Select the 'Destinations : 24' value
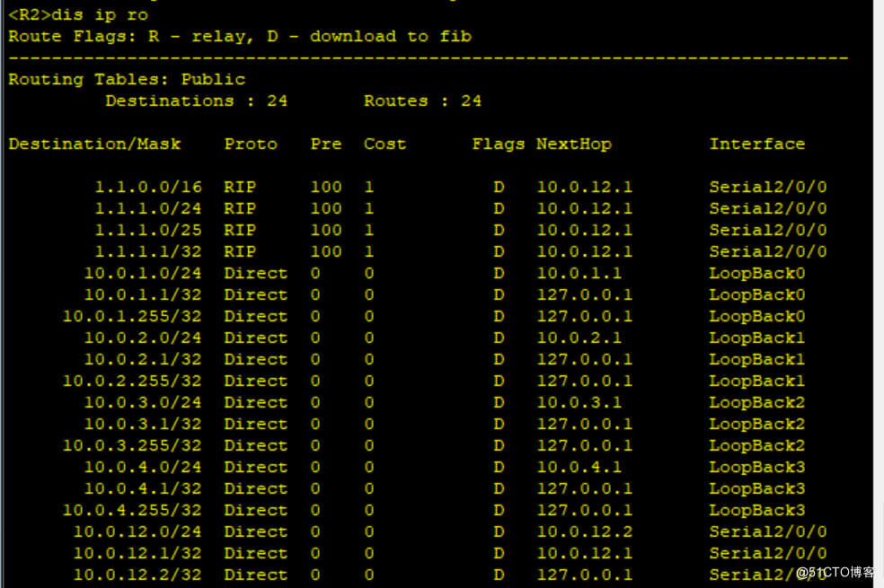The image size is (884, 588). pos(196,101)
